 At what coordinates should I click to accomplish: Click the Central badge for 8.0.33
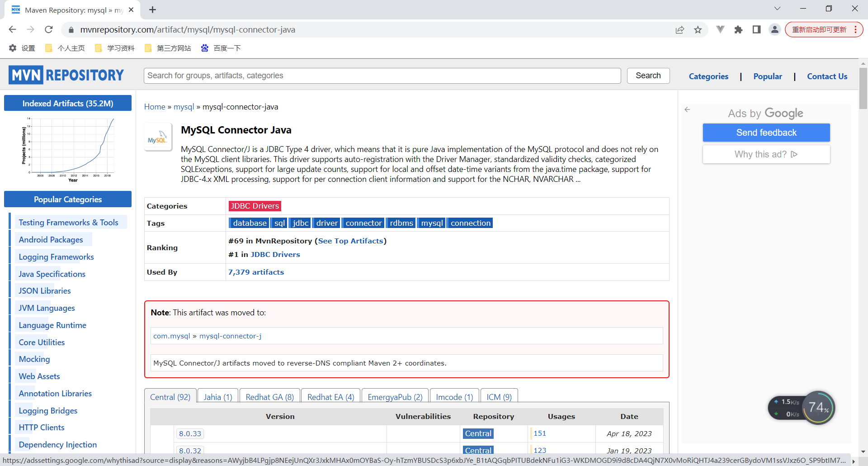coord(478,433)
